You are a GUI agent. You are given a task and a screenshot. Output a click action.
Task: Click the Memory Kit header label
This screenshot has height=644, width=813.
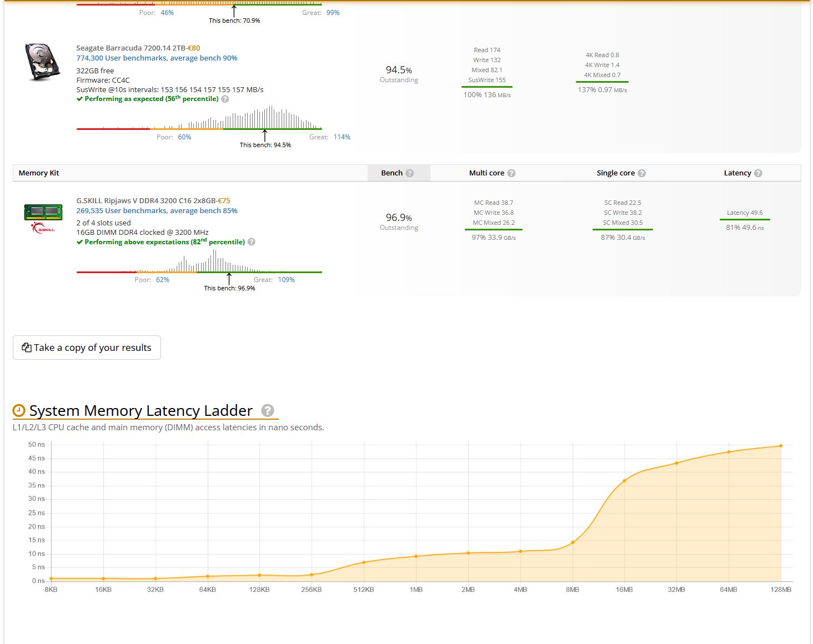coord(39,173)
